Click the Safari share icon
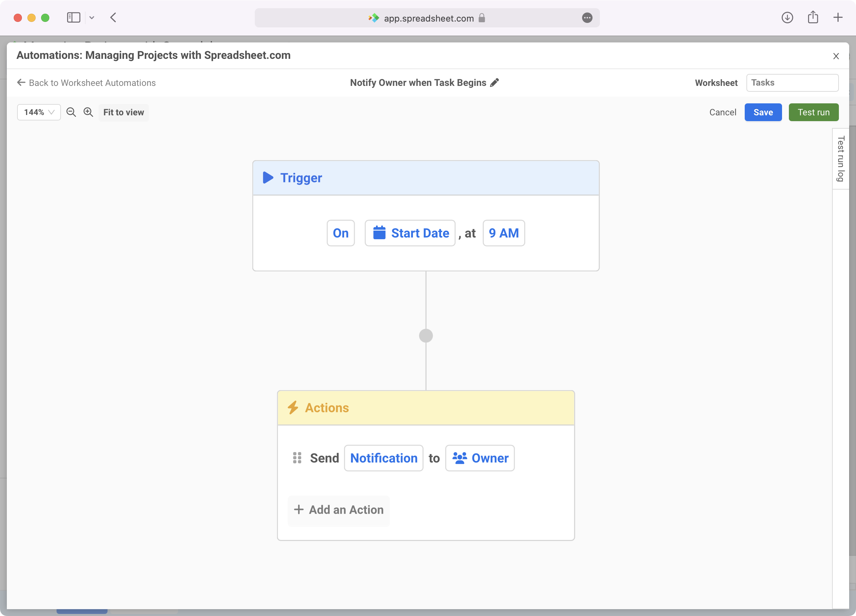The image size is (856, 616). (x=813, y=18)
